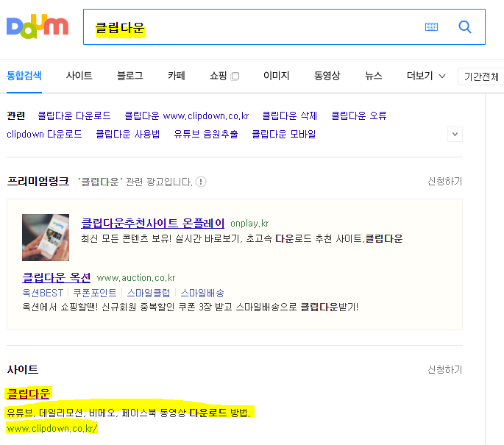
Task: Click related search 클립다운 사용법
Action: pyautogui.click(x=128, y=134)
